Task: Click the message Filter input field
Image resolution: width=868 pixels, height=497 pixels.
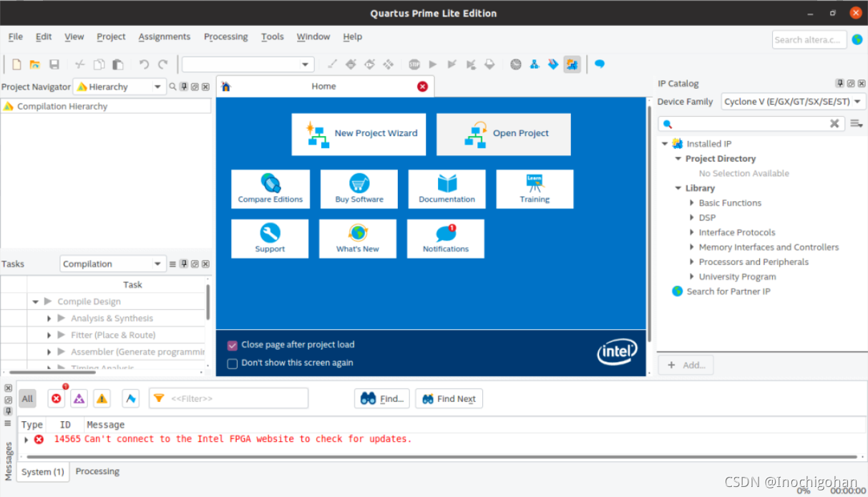Action: click(x=228, y=398)
